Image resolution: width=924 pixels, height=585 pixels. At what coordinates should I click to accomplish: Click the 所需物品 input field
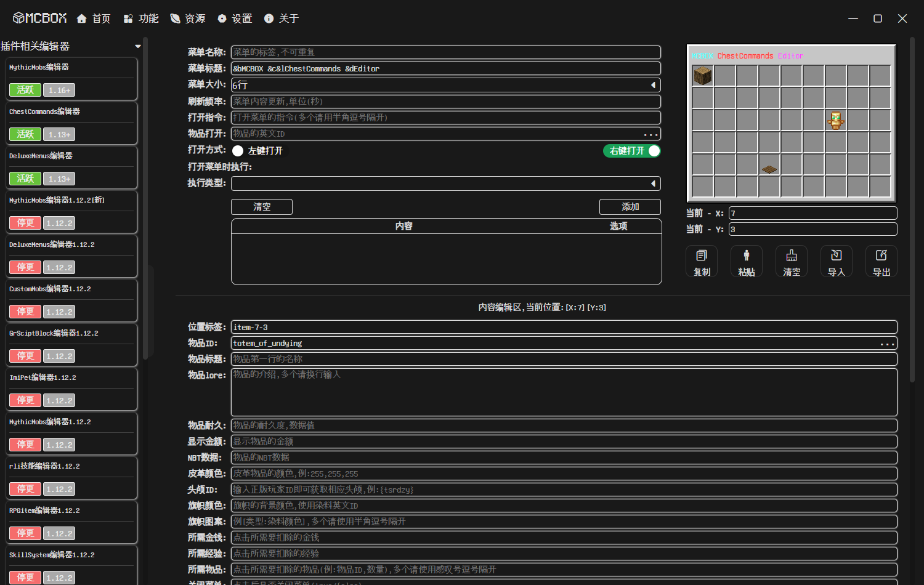(x=564, y=570)
